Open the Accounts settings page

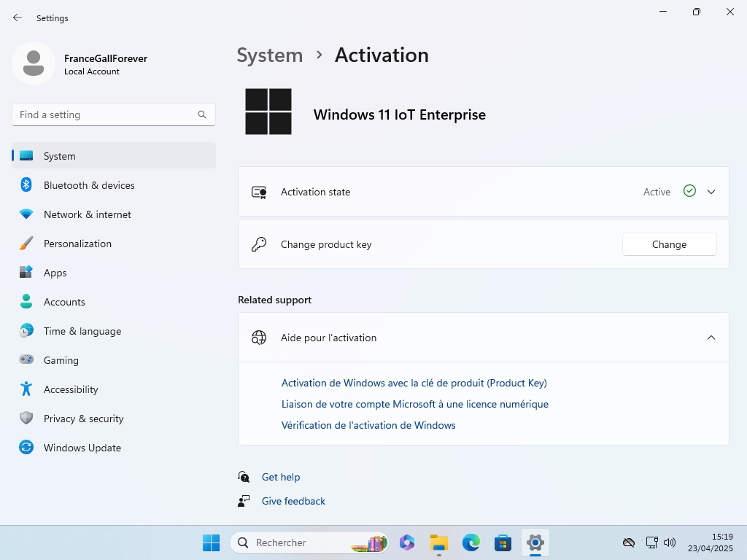tap(64, 302)
